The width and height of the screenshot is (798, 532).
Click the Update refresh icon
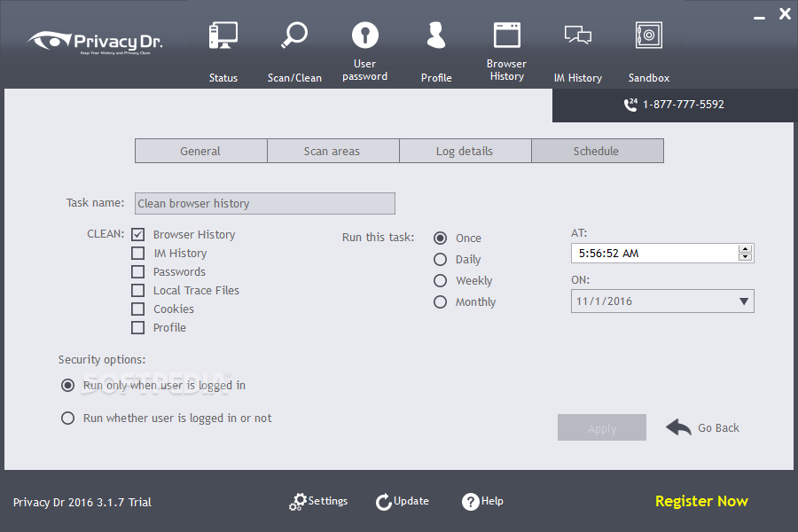coord(384,502)
